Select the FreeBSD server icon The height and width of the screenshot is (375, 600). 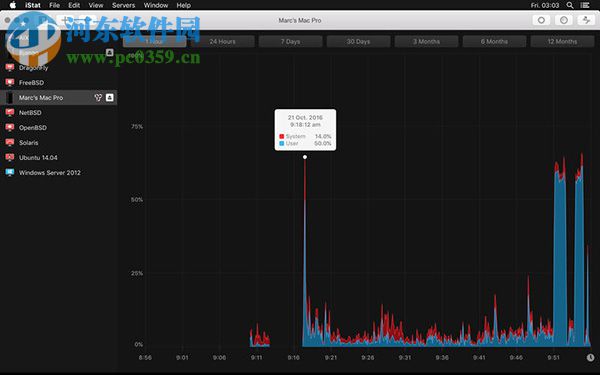[10, 82]
